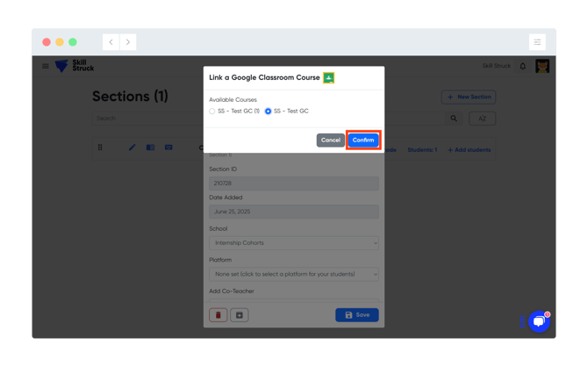The height and width of the screenshot is (367, 588).
Task: Select the 'SS - Test GC' radio option
Action: click(x=269, y=112)
